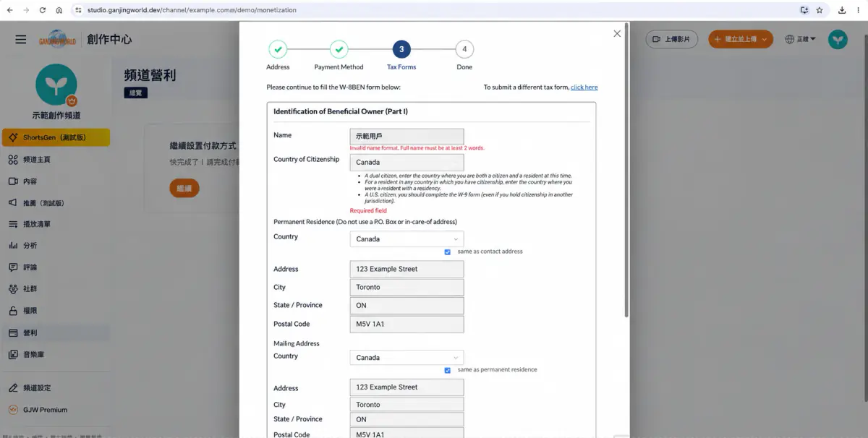Reload the page with browser refresh icon

pyautogui.click(x=42, y=10)
